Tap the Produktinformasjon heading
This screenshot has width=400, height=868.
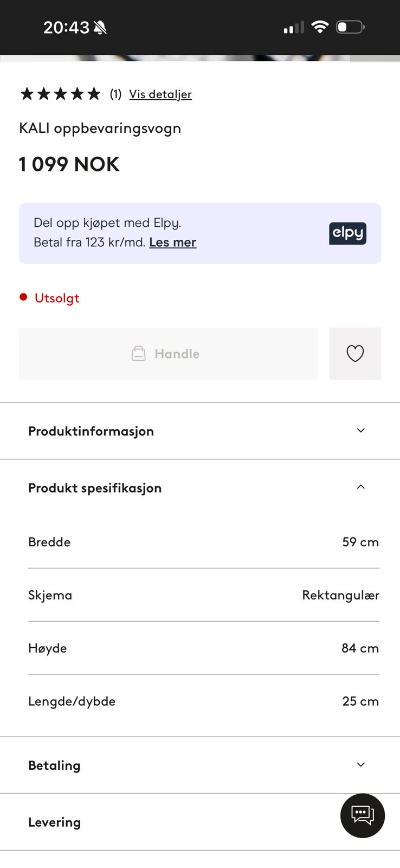pos(91,431)
